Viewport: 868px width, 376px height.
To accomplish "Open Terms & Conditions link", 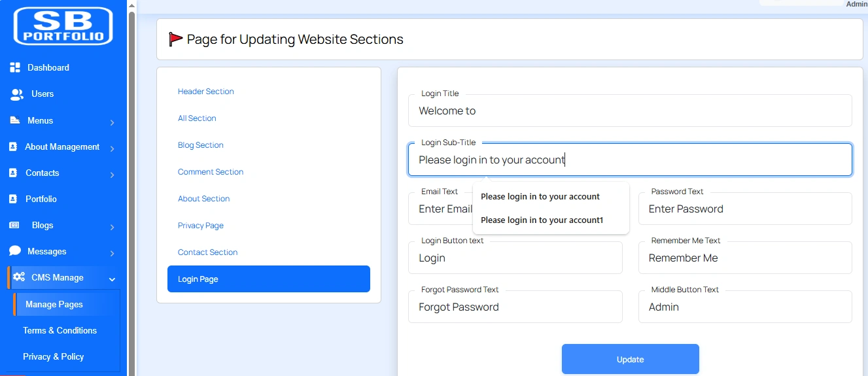I will pos(60,330).
